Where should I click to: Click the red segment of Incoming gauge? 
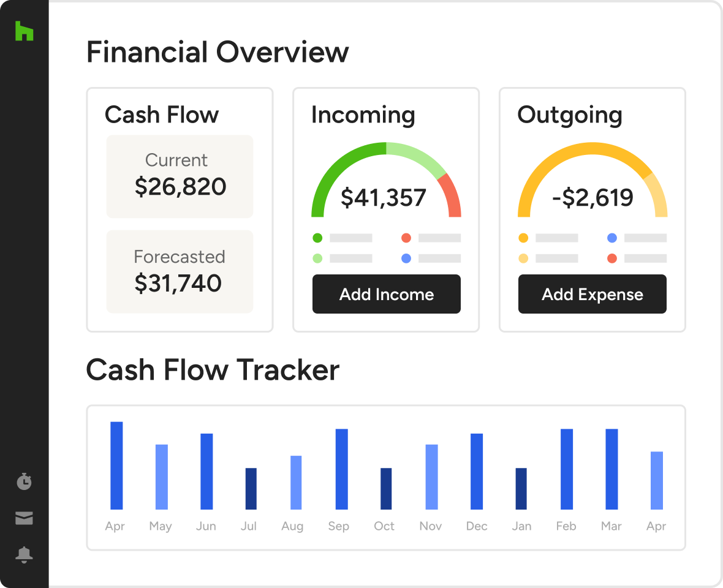pyautogui.click(x=452, y=195)
